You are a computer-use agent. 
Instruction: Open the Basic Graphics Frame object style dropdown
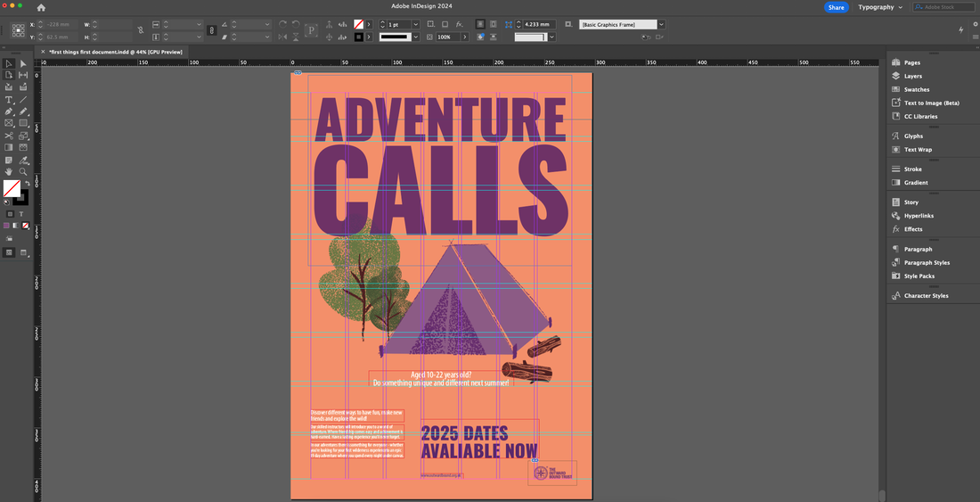(661, 24)
